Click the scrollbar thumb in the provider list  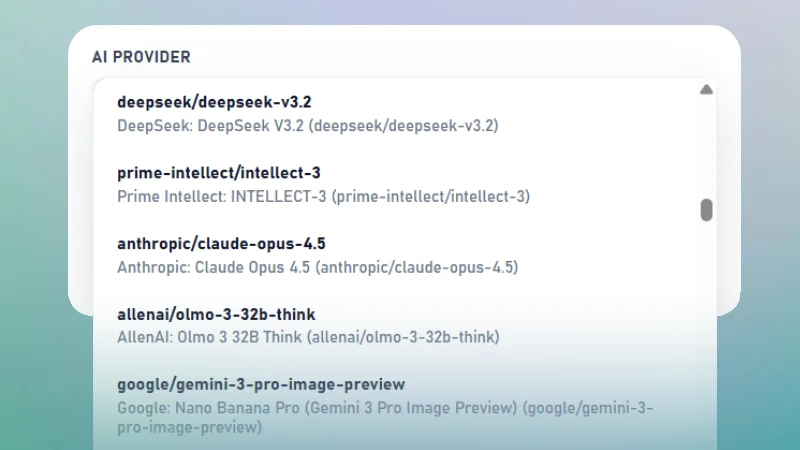coord(706,210)
